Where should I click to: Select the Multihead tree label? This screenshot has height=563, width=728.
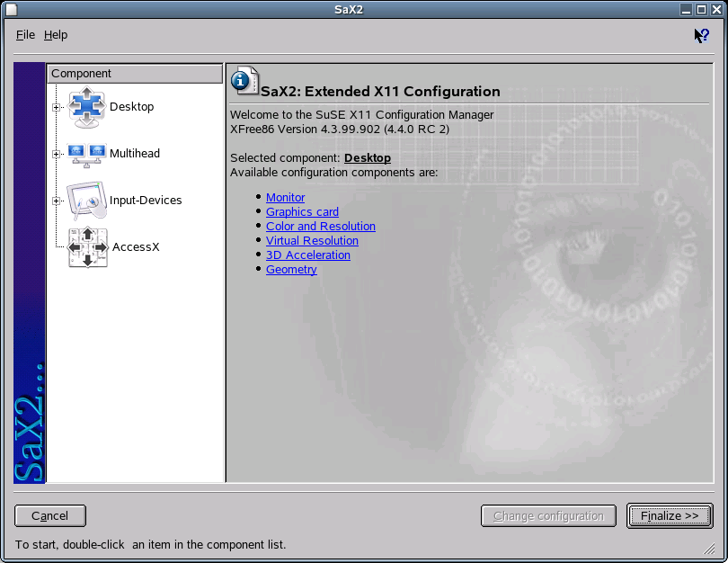(135, 153)
